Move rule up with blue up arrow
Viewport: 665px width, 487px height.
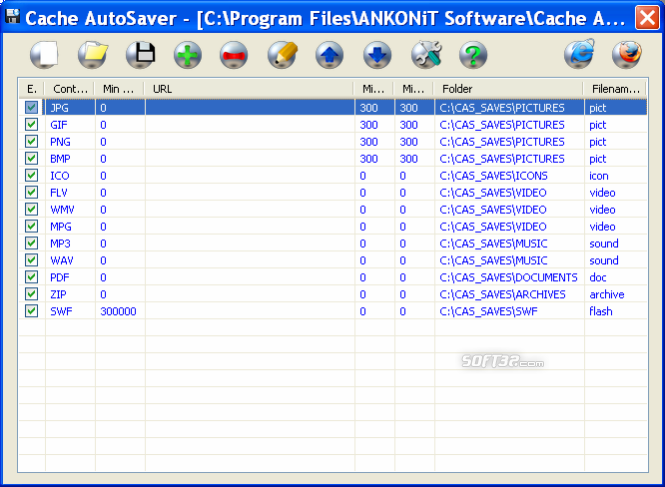pos(329,55)
